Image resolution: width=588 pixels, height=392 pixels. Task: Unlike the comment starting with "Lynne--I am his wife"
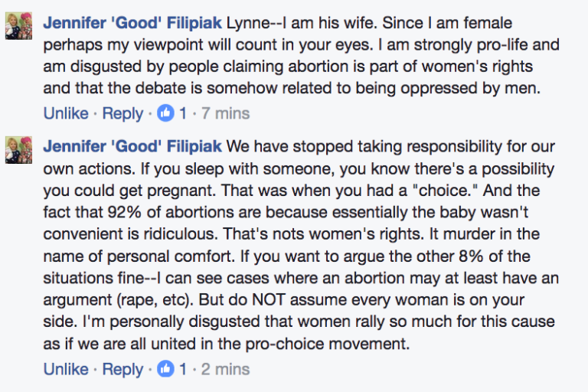coord(66,113)
